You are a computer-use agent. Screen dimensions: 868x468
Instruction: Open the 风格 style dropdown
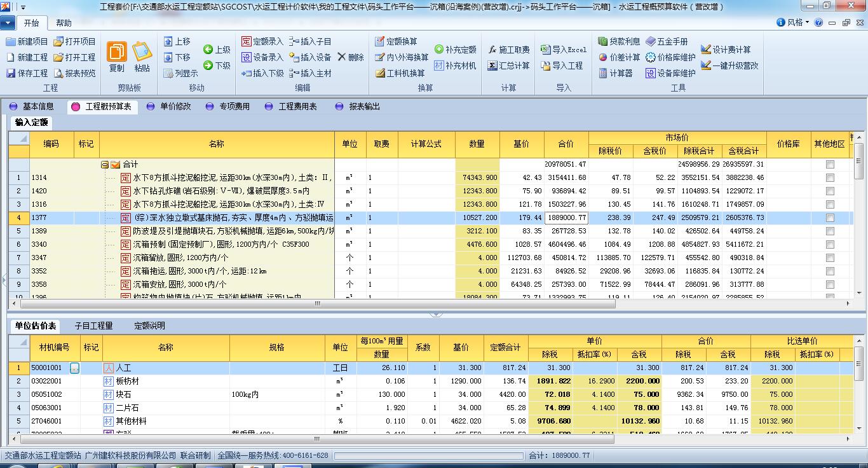click(x=794, y=22)
